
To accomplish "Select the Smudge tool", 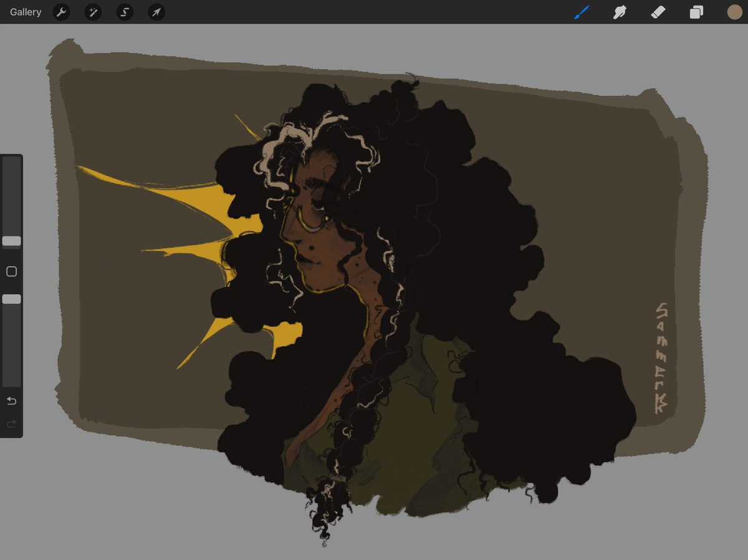I will tap(620, 12).
